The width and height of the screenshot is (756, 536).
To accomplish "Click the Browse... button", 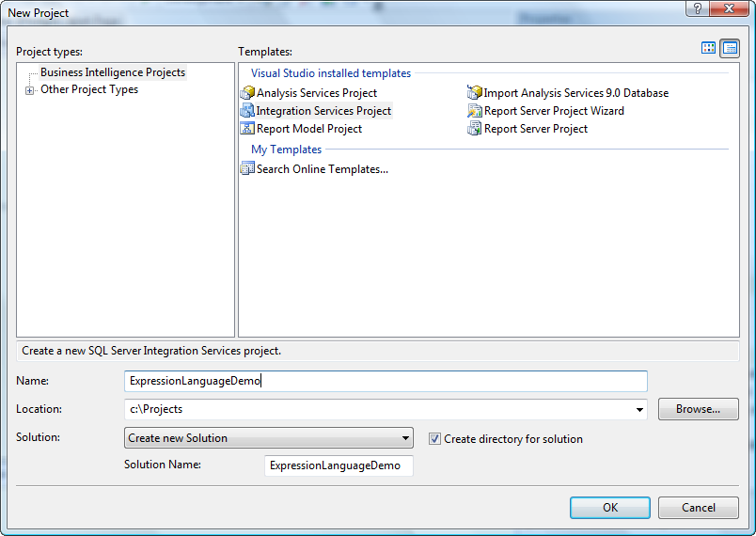I will pyautogui.click(x=698, y=409).
